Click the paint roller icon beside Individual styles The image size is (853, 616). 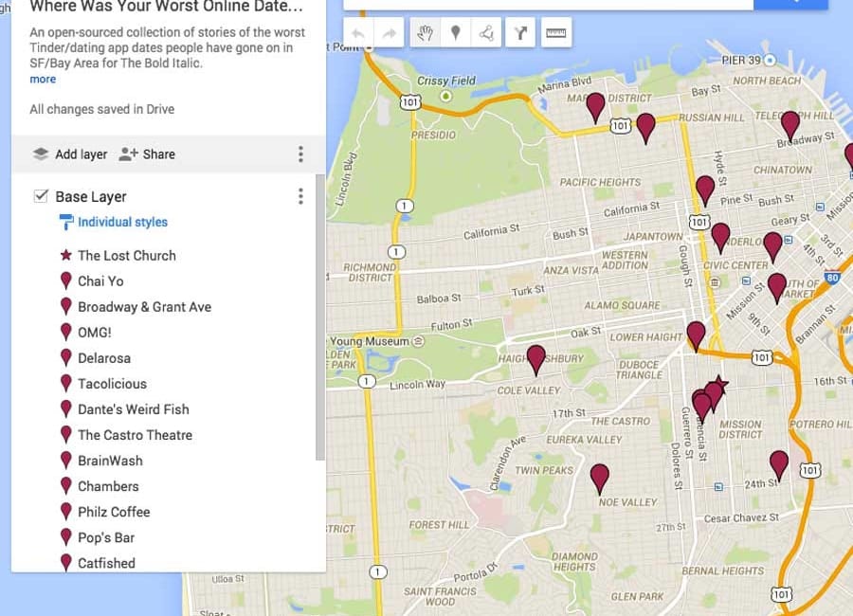click(65, 223)
